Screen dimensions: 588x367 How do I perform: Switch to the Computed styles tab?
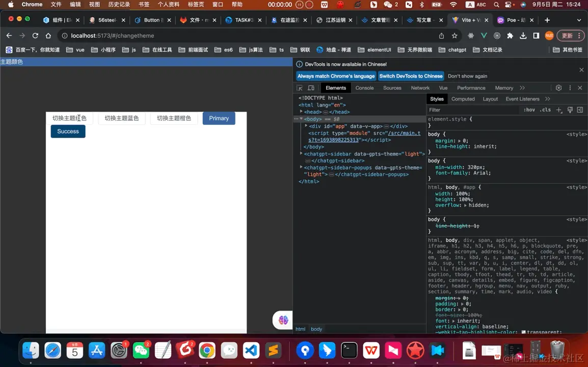[463, 99]
